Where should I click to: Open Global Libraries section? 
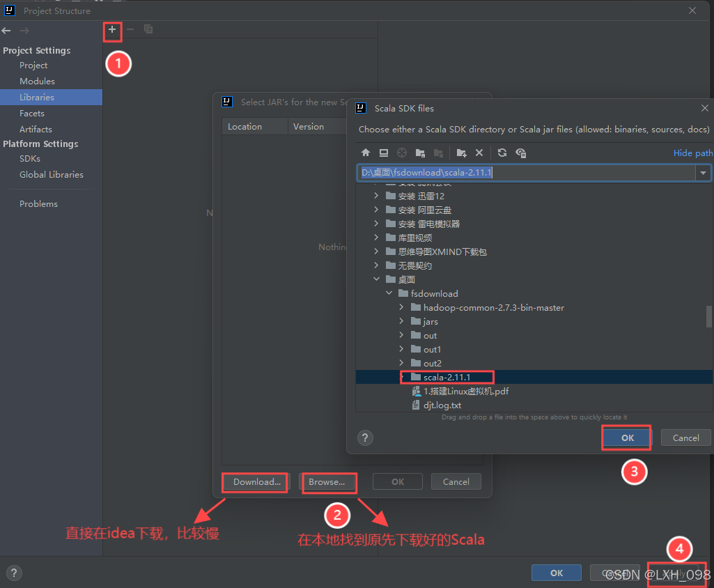(52, 174)
